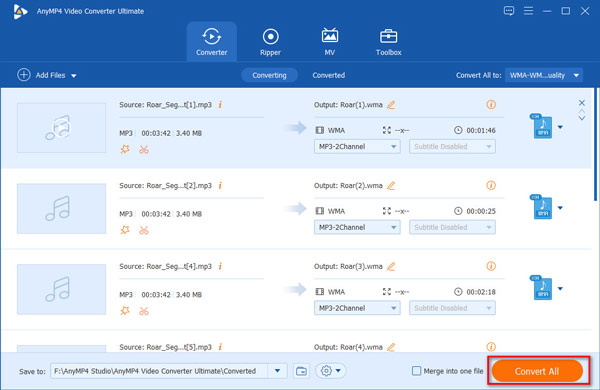Open the settings gear menu
The width and height of the screenshot is (600, 390).
(x=331, y=371)
